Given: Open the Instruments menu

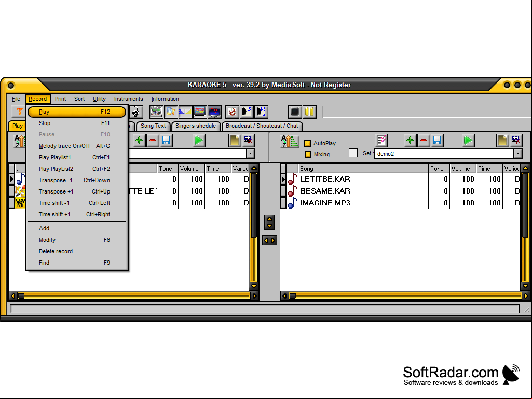Looking at the screenshot, I should [x=129, y=99].
